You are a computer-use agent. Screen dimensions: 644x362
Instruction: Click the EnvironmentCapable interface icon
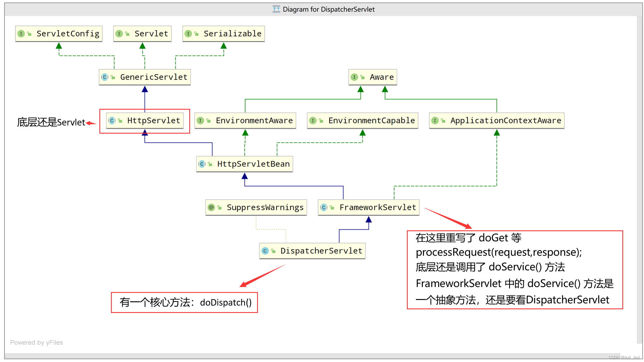click(313, 121)
